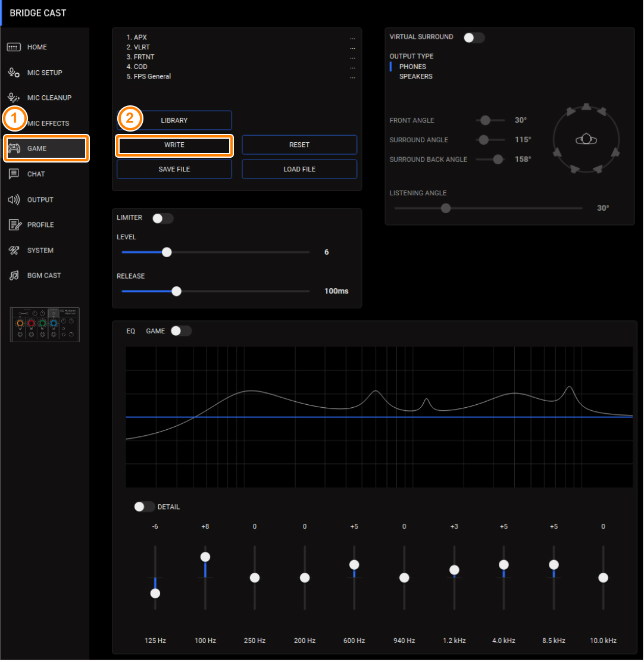Click the EQ frequency response graph
Screen dimensions: 644x662
tap(379, 417)
